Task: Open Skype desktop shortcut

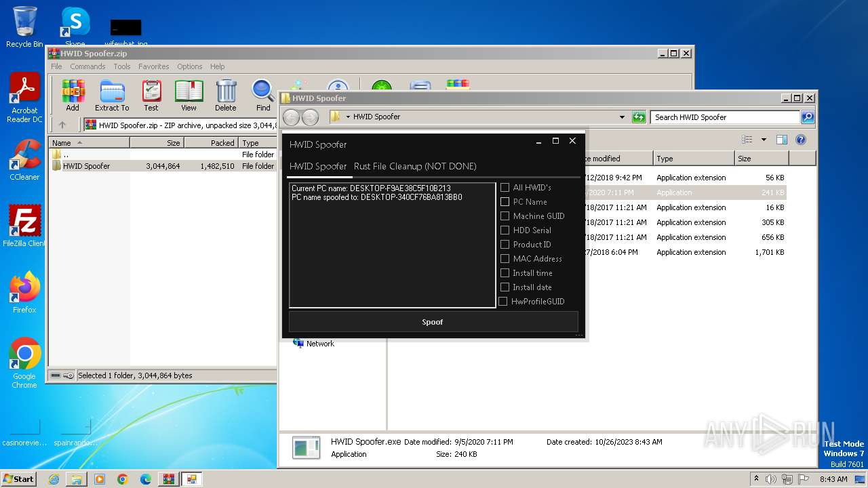Action: (75, 27)
